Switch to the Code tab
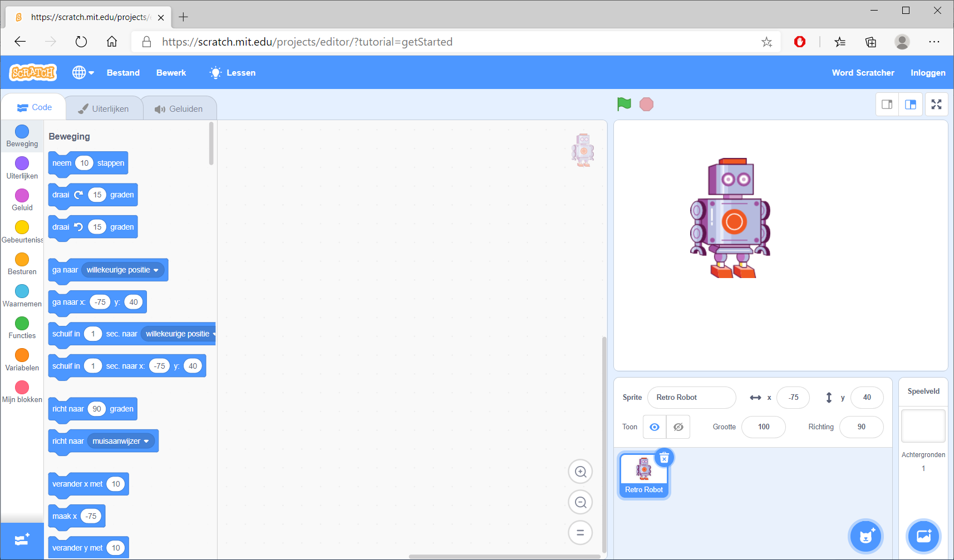This screenshot has height=560, width=954. [34, 107]
